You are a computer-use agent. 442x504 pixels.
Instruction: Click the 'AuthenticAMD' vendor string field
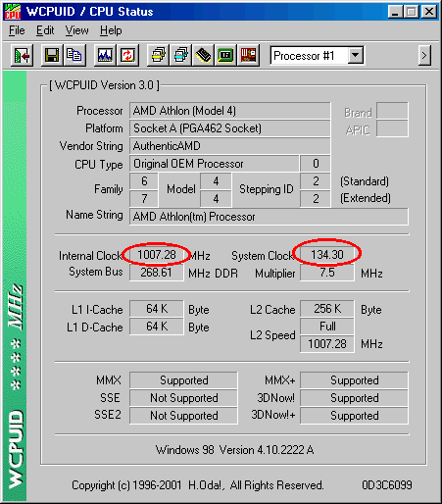[x=230, y=146]
